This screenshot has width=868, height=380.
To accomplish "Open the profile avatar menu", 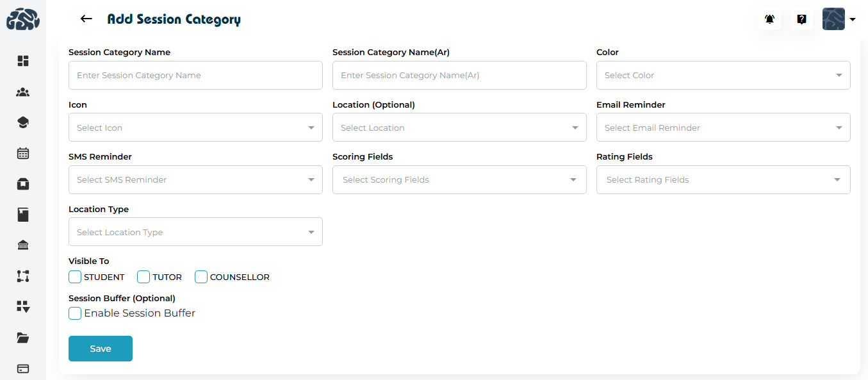I will 838,19.
